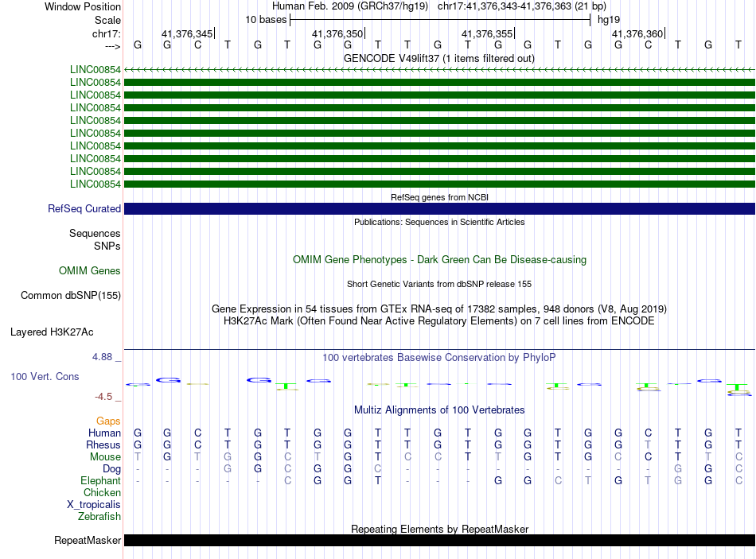Select the Scale track label

click(x=107, y=20)
